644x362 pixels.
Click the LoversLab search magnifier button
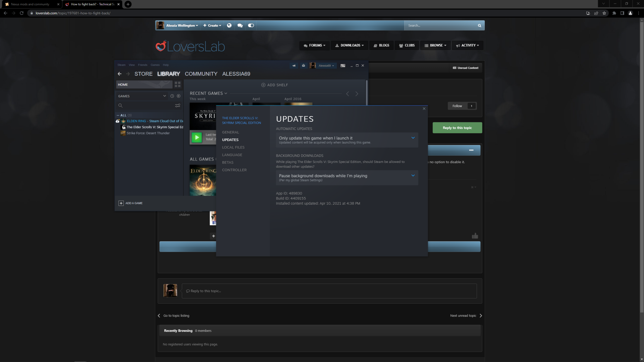point(480,25)
